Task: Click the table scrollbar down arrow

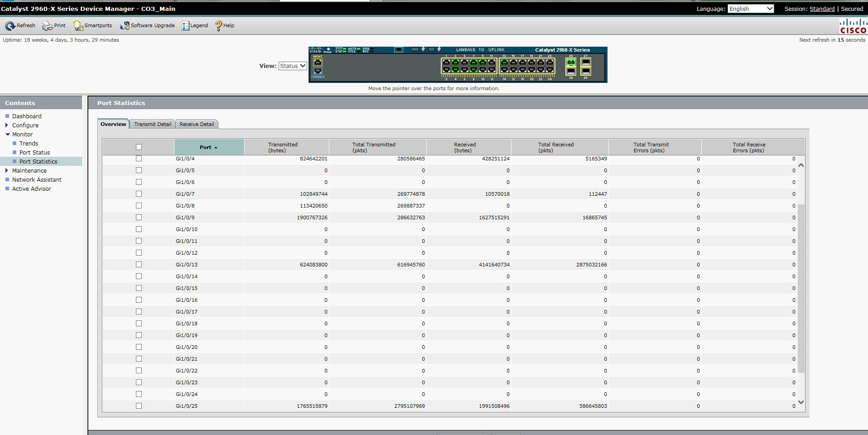Action: (801, 402)
